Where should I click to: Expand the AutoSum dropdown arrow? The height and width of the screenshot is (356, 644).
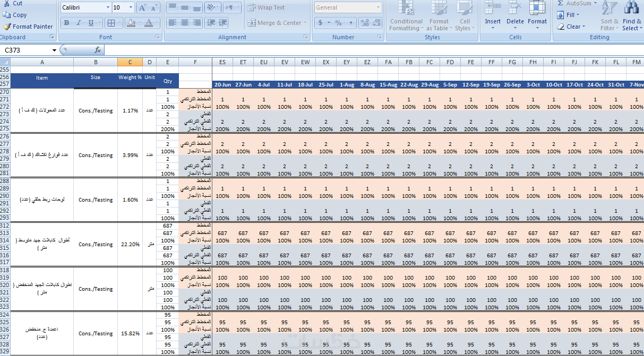(595, 3)
